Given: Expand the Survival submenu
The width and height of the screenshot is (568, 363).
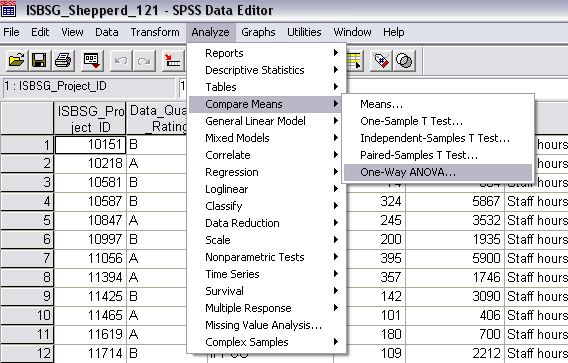Looking at the screenshot, I should click(x=267, y=292).
